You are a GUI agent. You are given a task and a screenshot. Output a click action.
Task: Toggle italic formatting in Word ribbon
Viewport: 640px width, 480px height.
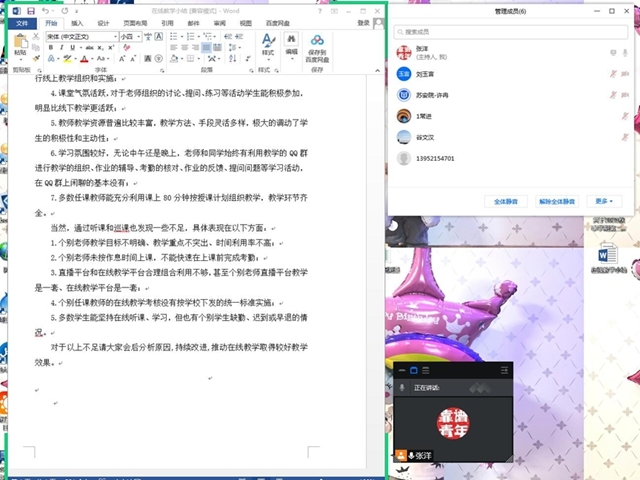pos(61,47)
